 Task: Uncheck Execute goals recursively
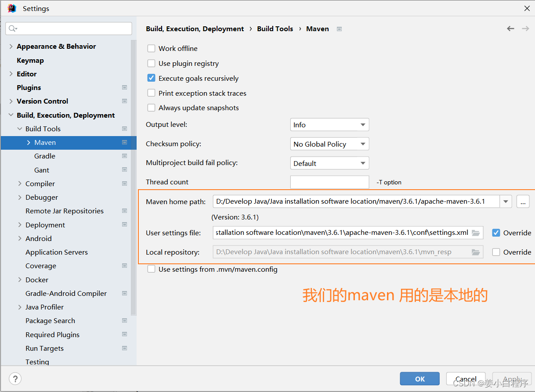[x=151, y=78]
